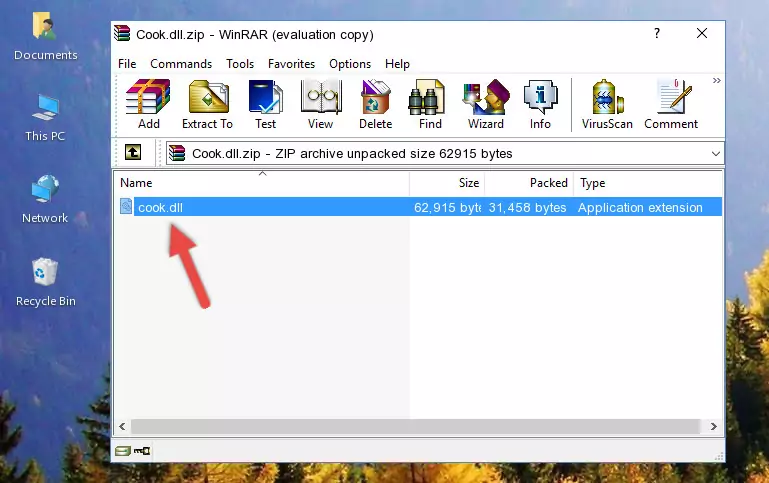Close the WinRAR window
Image resolution: width=769 pixels, height=483 pixels.
coord(702,33)
